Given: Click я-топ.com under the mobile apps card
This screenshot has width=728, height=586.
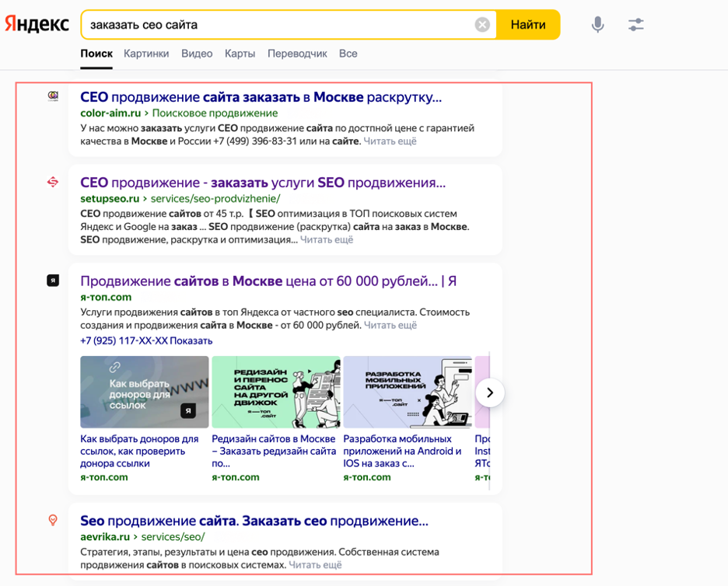Looking at the screenshot, I should coord(367,477).
